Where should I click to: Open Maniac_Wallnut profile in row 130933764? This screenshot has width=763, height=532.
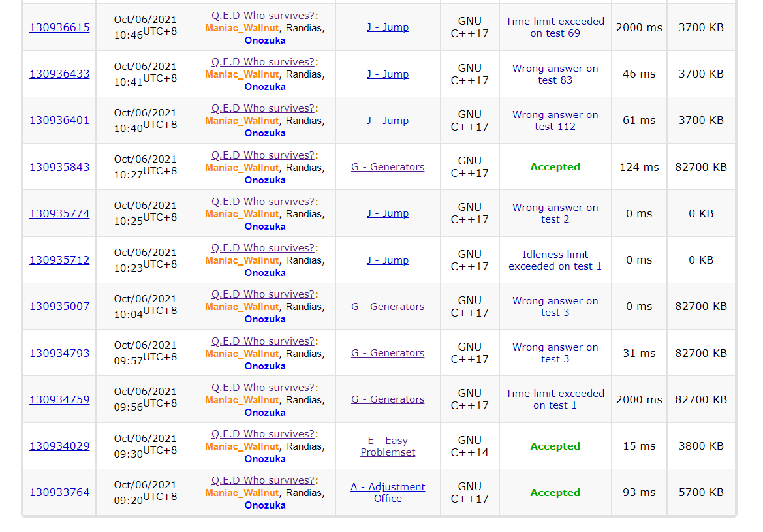241,493
